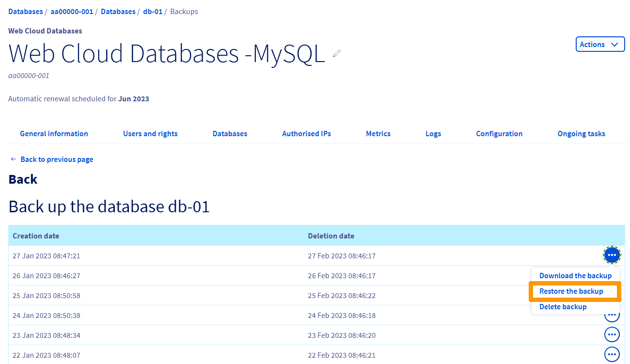630x364 pixels.
Task: Select Download the backup
Action: coord(575,275)
